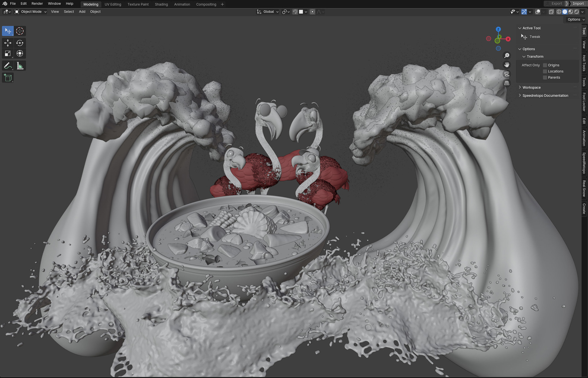Switch to the Shading workspace tab
588x378 pixels.
pyautogui.click(x=161, y=4)
